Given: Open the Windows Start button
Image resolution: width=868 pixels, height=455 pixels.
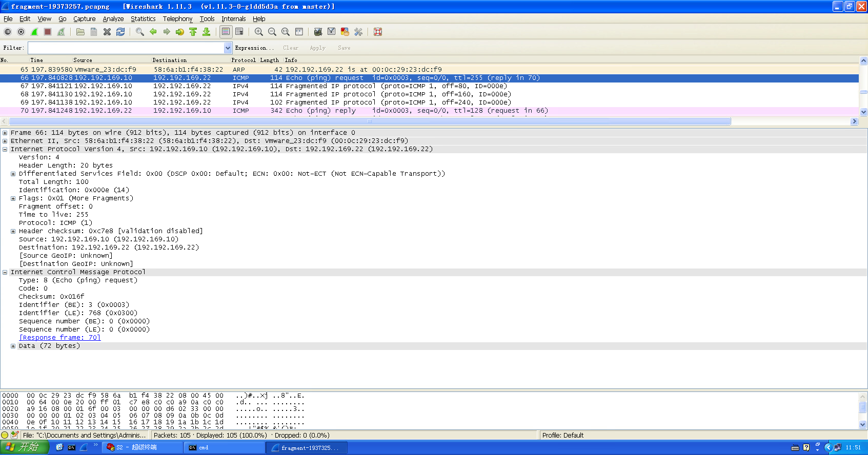Looking at the screenshot, I should (x=25, y=447).
